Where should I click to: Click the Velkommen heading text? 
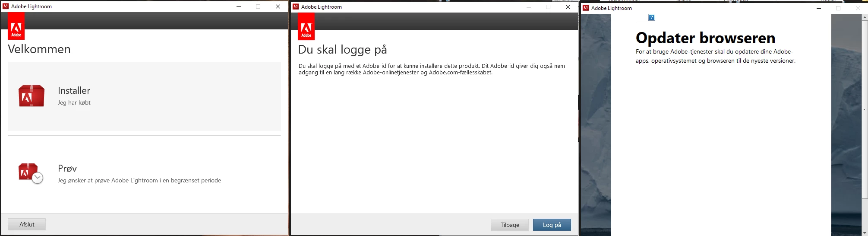[39, 49]
